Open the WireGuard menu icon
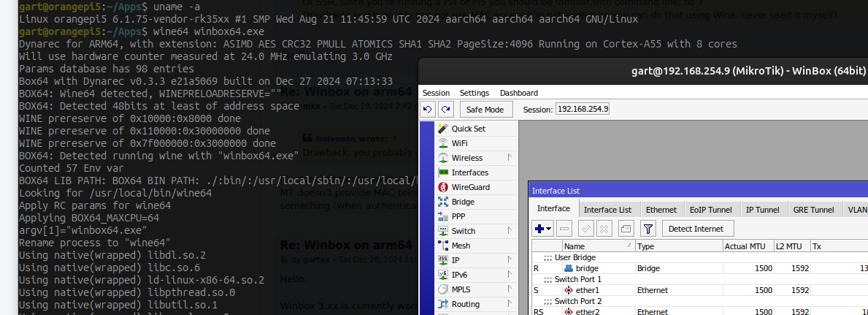Image resolution: width=868 pixels, height=315 pixels. 443,187
